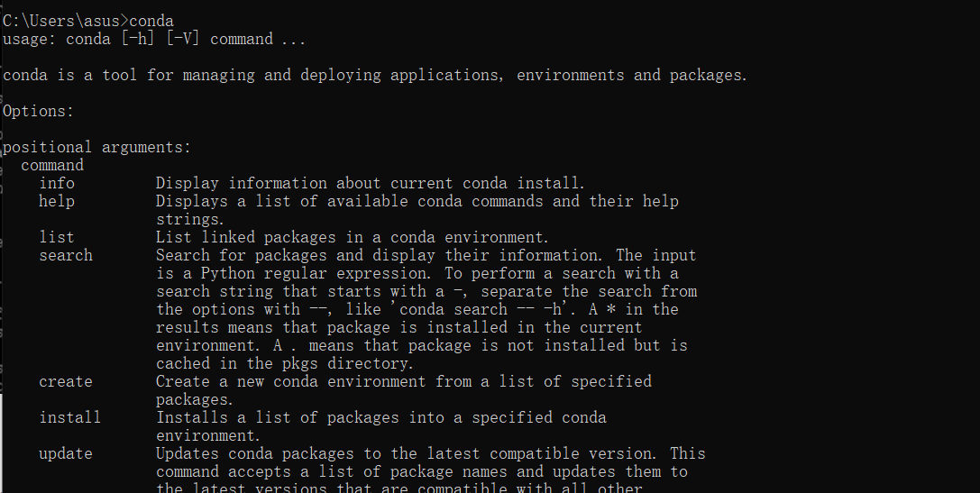Click 'List linked packages in a conda environment.'

click(x=353, y=237)
